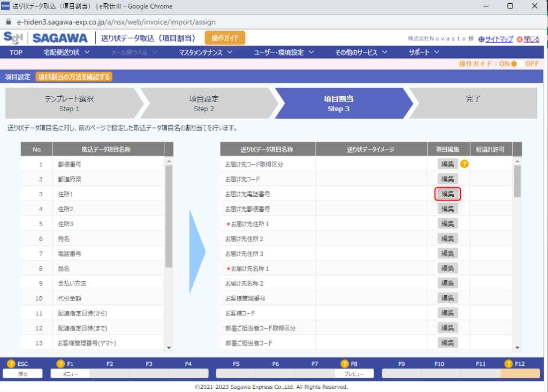
Task: Click 編集 for お届け先住所１
Action: pos(448,224)
